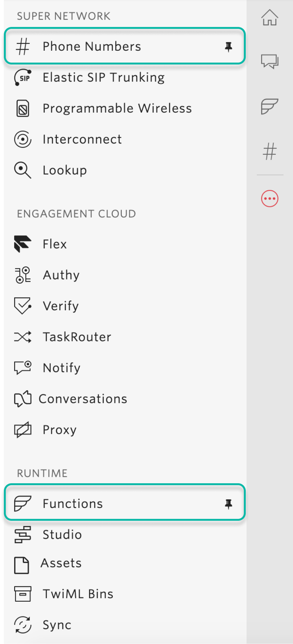Click the home icon in right rail

tap(270, 17)
